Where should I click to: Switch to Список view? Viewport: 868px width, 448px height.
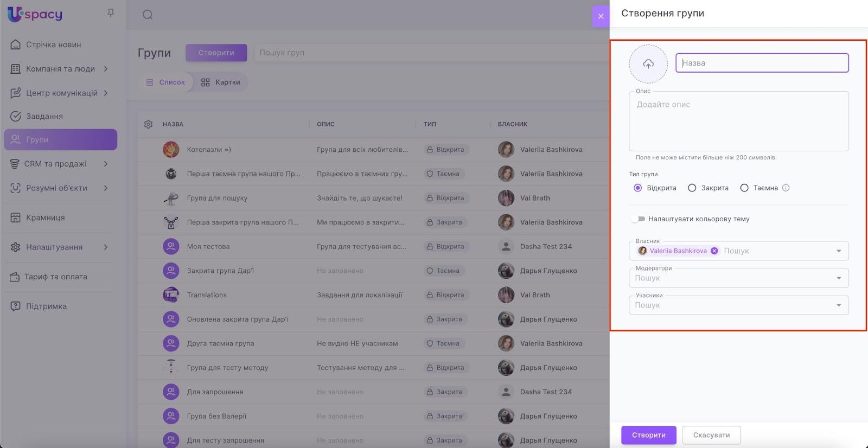[165, 82]
